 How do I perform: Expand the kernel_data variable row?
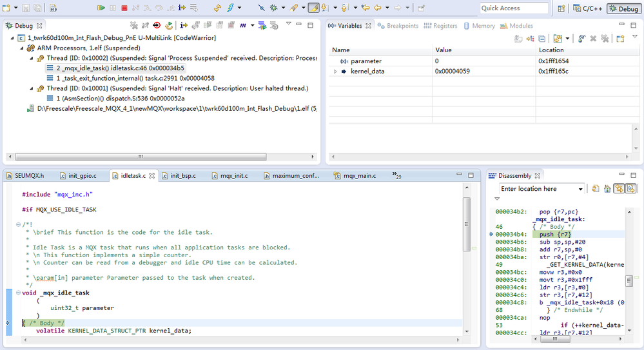[335, 72]
